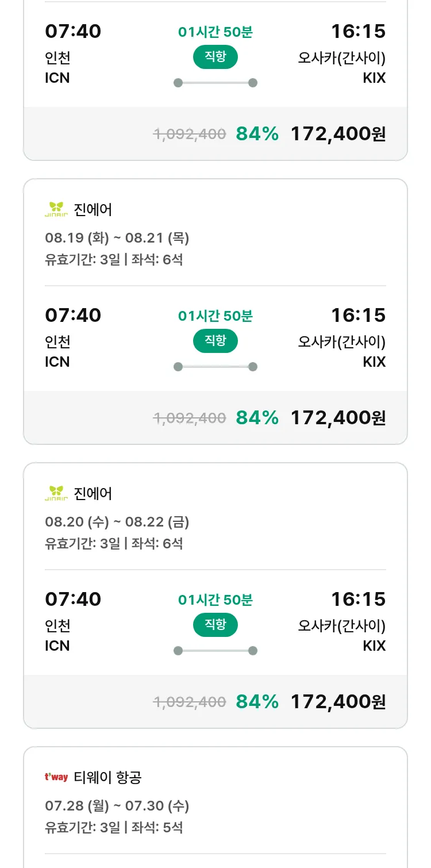Tap the 84% discount on the 08.20 flight
Screen dimensions: 431x868
pyautogui.click(x=257, y=702)
